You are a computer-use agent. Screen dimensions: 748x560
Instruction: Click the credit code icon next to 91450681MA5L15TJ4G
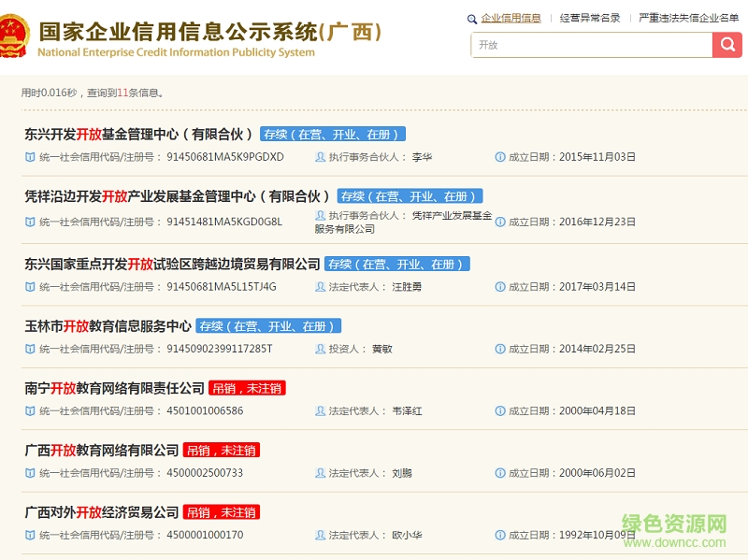click(x=30, y=287)
